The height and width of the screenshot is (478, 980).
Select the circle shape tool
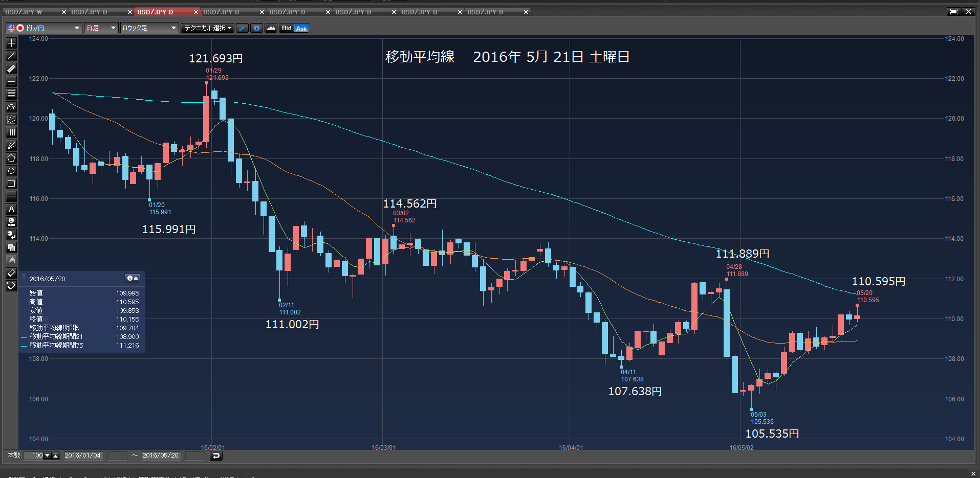point(11,171)
